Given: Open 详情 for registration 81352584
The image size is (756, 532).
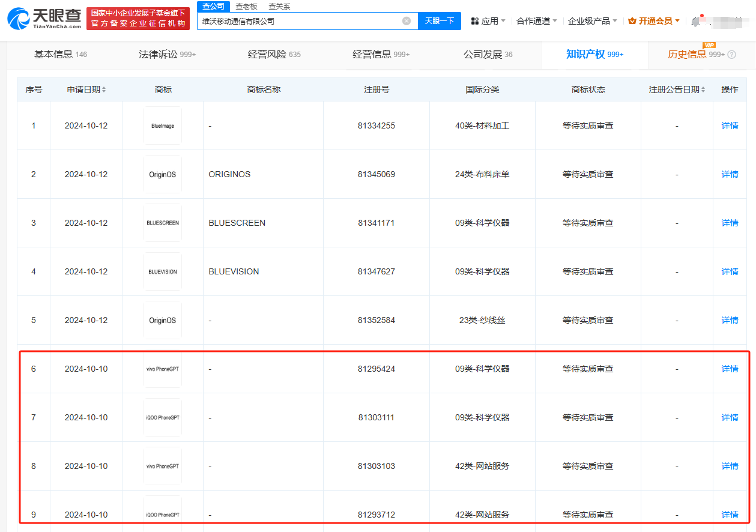Looking at the screenshot, I should [x=730, y=320].
